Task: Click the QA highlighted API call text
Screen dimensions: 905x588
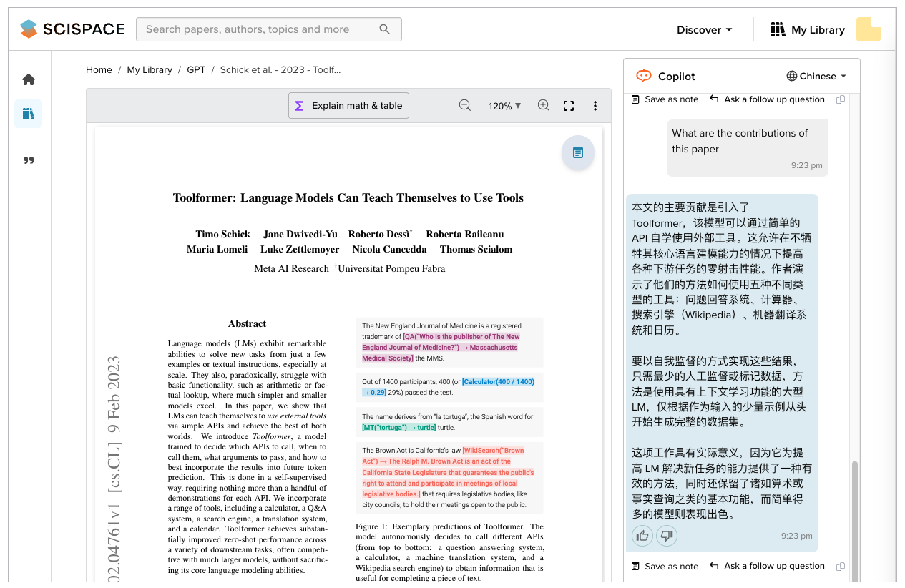Action: [441, 347]
